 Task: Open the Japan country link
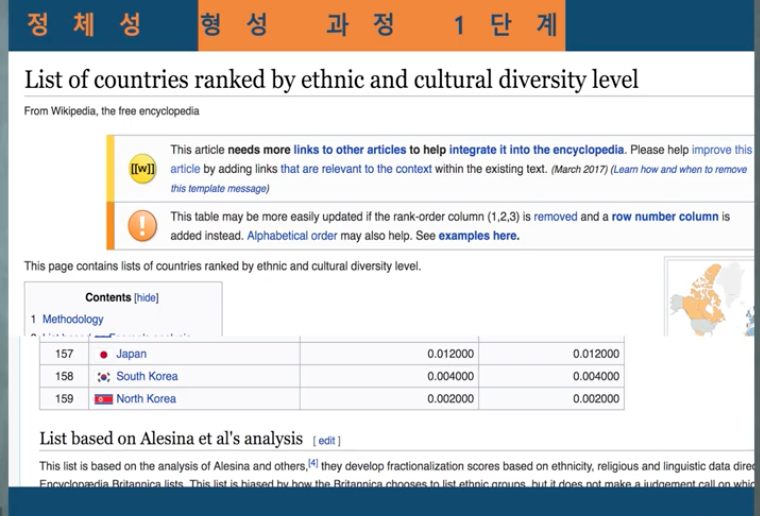point(131,354)
